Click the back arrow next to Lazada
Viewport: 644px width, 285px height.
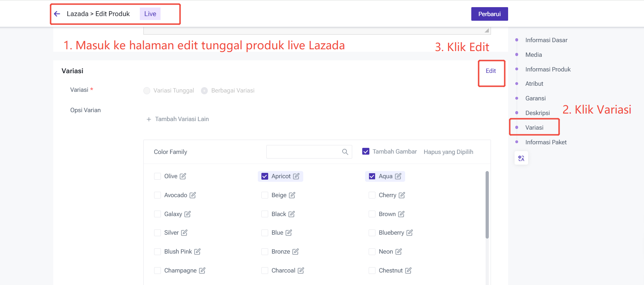[57, 14]
